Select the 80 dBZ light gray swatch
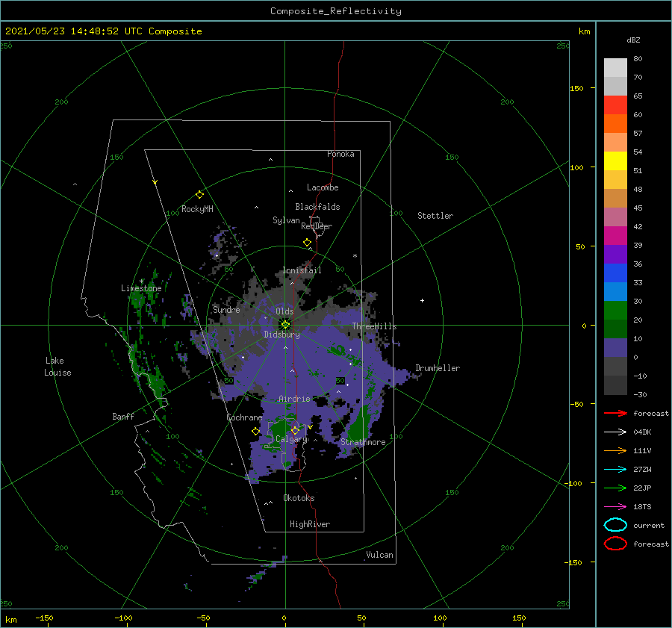The image size is (672, 628). click(615, 67)
